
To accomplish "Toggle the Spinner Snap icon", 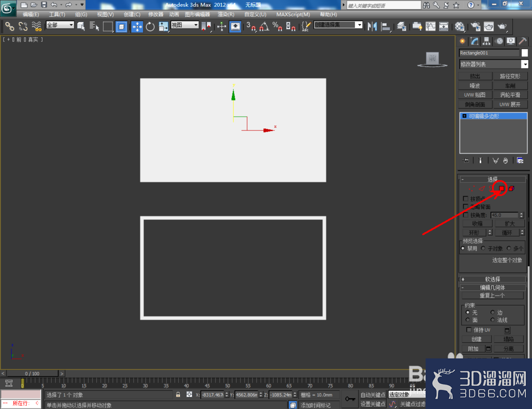I will coord(290,27).
